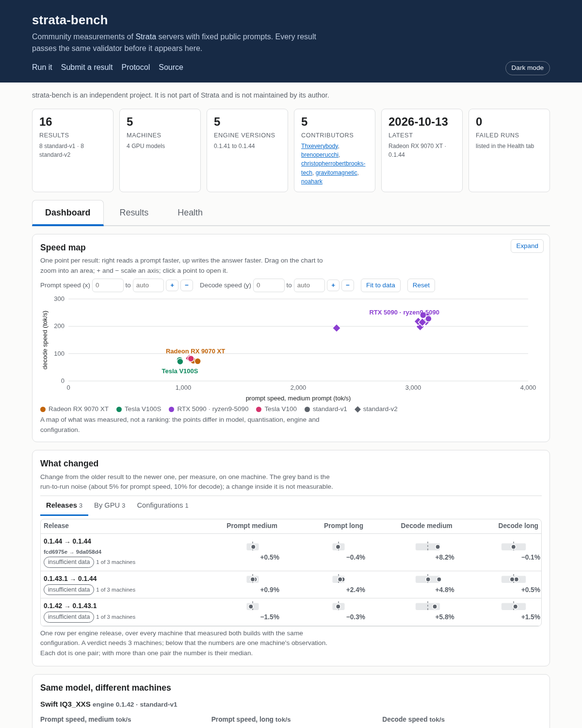Switch to the Results tab
Image resolution: width=582 pixels, height=728 pixels.
pyautogui.click(x=134, y=213)
